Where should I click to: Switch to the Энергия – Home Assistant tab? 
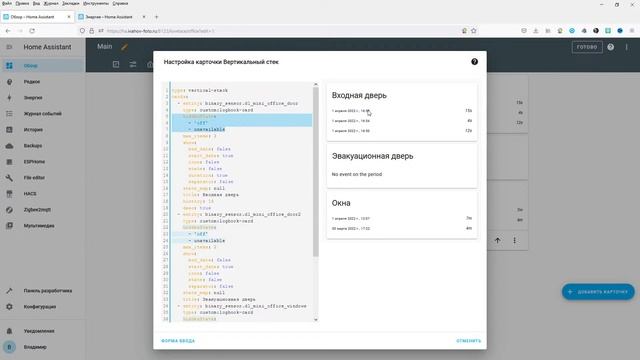tap(109, 17)
